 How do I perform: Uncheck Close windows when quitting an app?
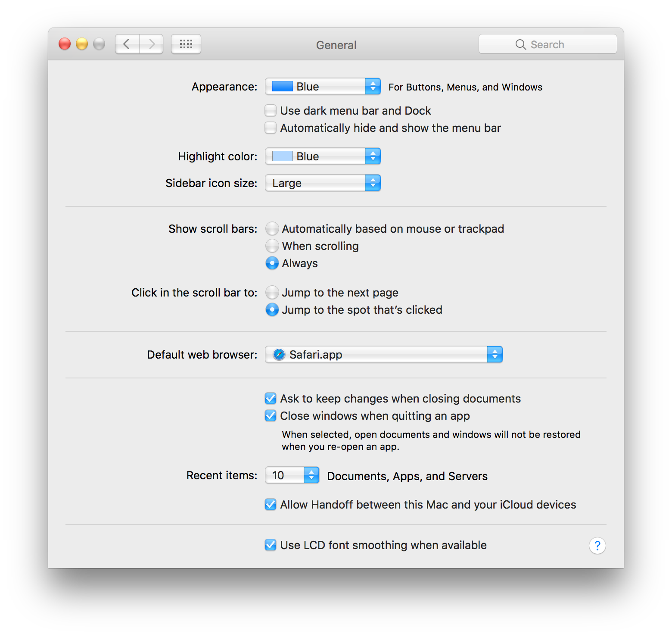point(271,416)
